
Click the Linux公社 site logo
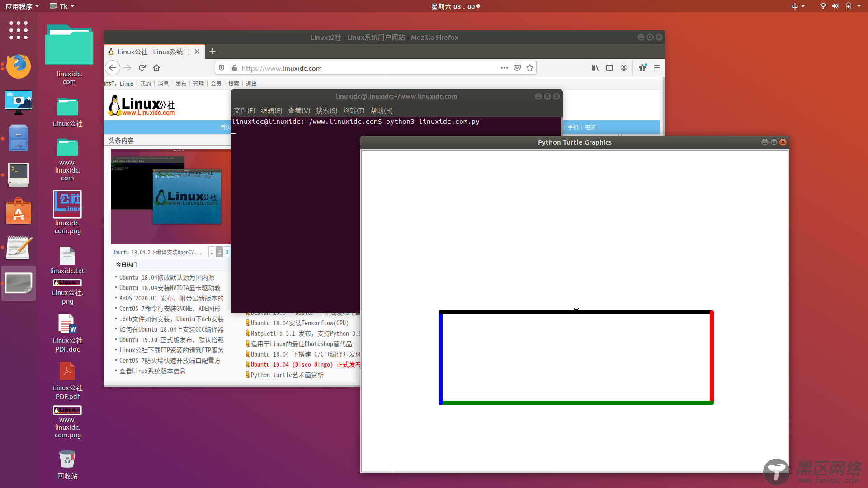pos(142,106)
